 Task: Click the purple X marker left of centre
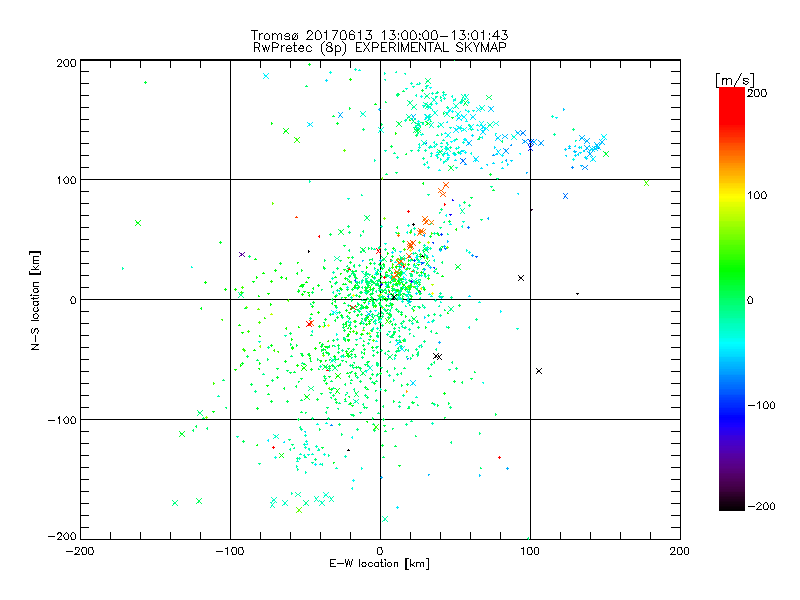point(242,254)
